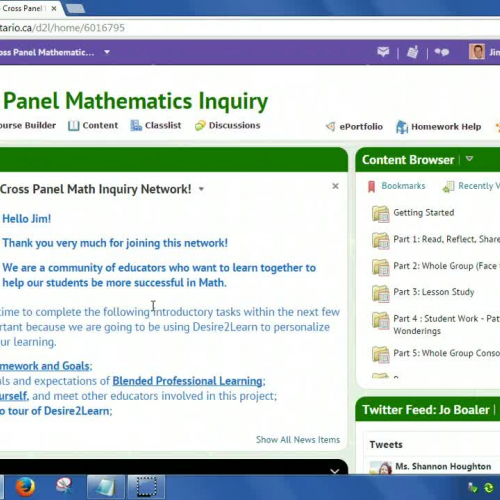This screenshot has width=500, height=500.
Task: Open the Classlist navbar item
Action: point(163,125)
